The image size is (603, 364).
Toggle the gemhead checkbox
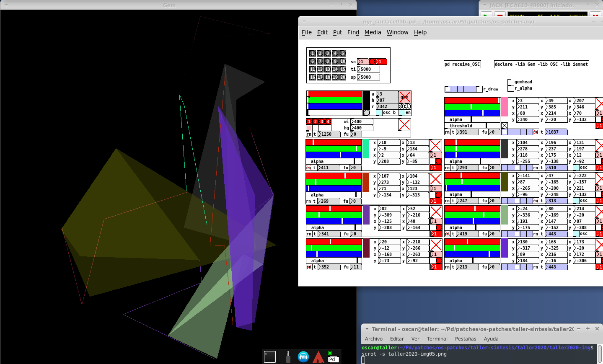(x=510, y=82)
